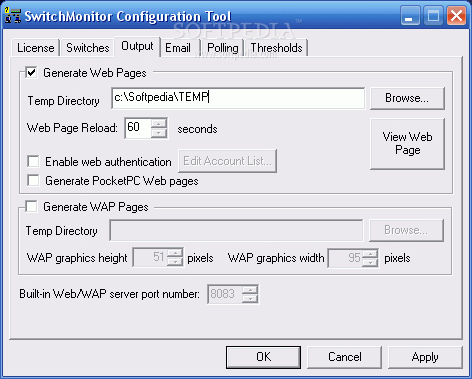Image resolution: width=472 pixels, height=379 pixels.
Task: Click the SwitchMonitor app icon in title bar
Action: 13,16
